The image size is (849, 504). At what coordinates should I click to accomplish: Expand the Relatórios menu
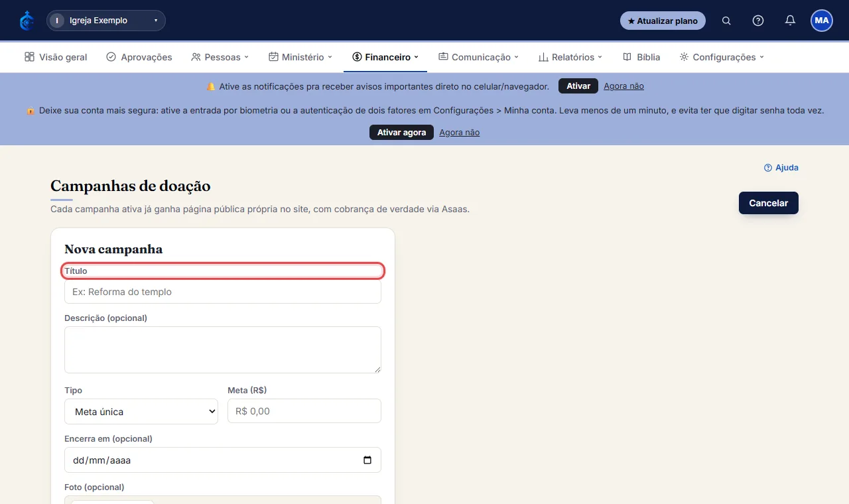click(570, 57)
